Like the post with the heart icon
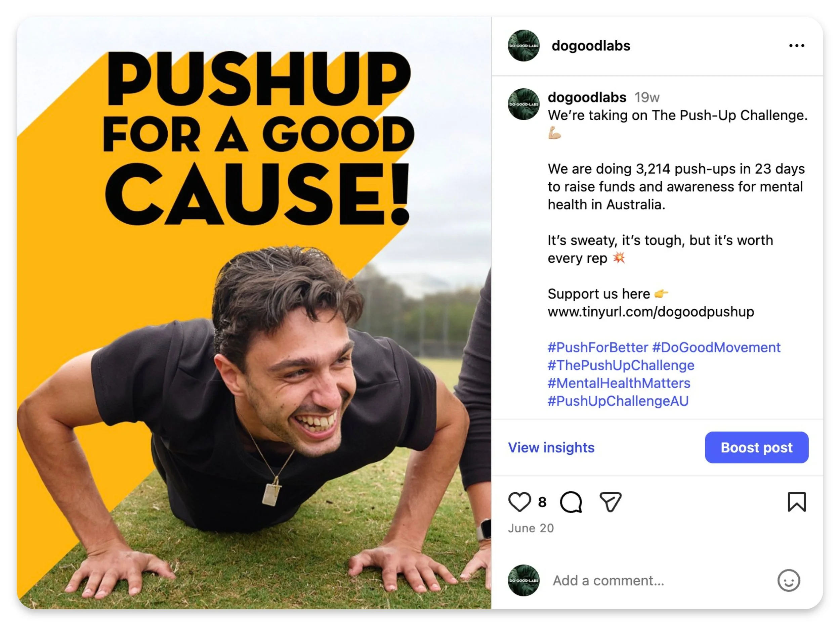 click(519, 502)
